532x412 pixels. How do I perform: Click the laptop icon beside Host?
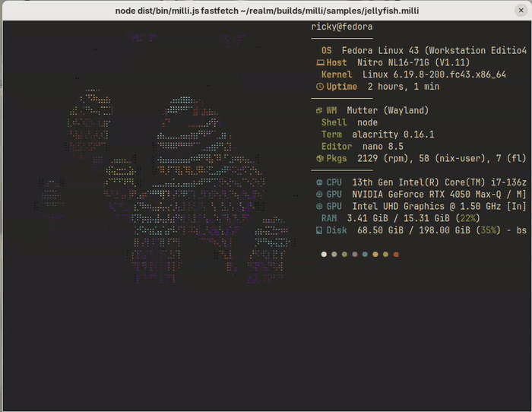[x=320, y=63]
